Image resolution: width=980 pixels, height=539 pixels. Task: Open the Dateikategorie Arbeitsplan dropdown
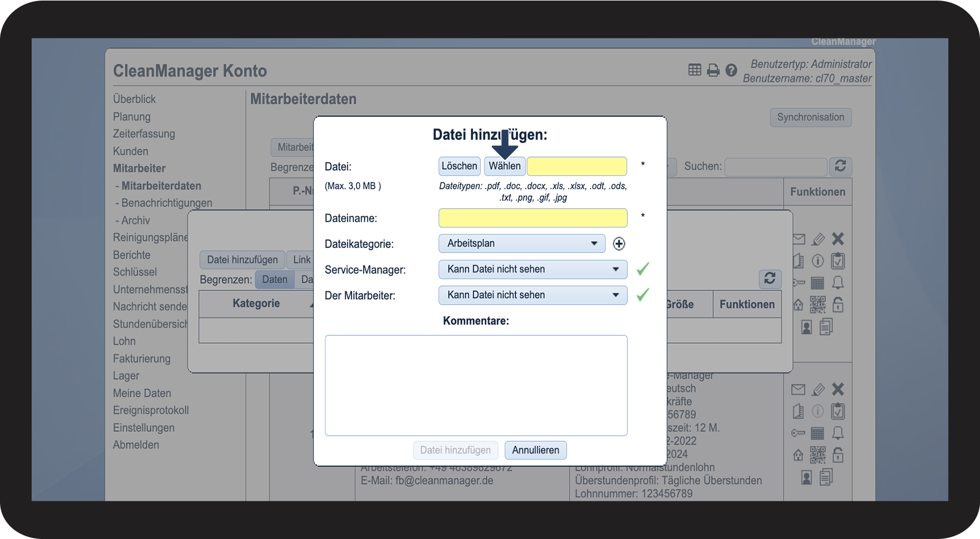point(522,243)
